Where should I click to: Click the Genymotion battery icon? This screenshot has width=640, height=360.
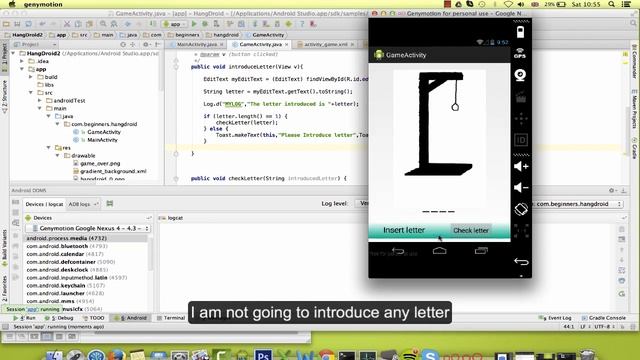pyautogui.click(x=520, y=32)
